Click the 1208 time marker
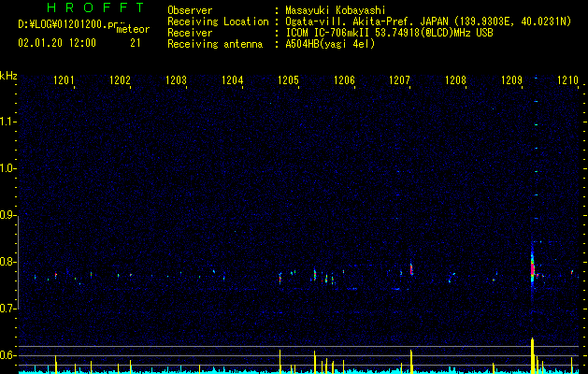The image size is (588, 374). (455, 80)
